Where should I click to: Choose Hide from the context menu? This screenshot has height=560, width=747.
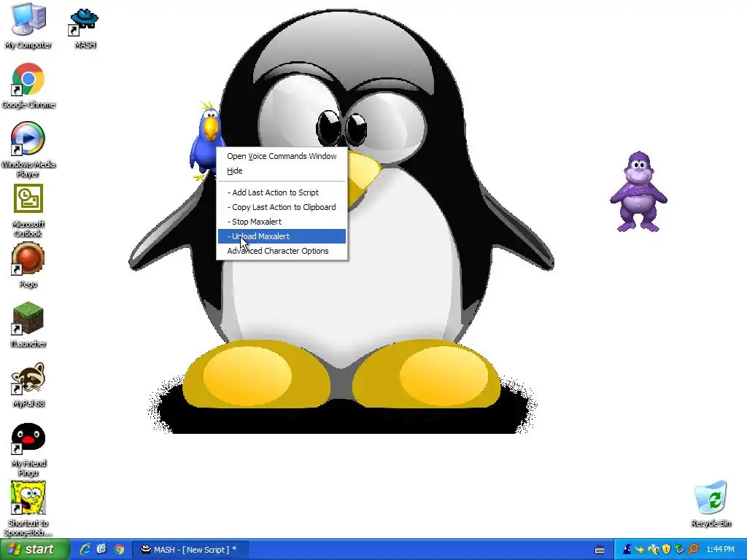(x=282, y=171)
